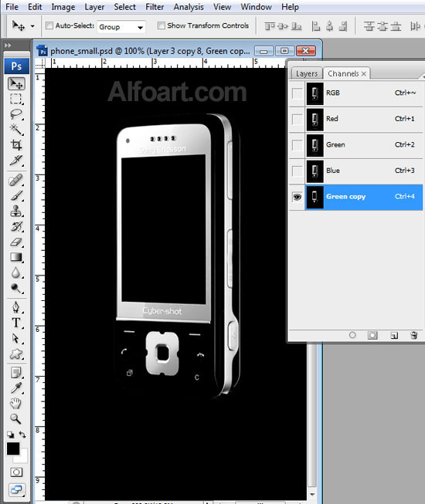Select the Move tool in toolbox
This screenshot has height=504, width=425.
coord(16,84)
